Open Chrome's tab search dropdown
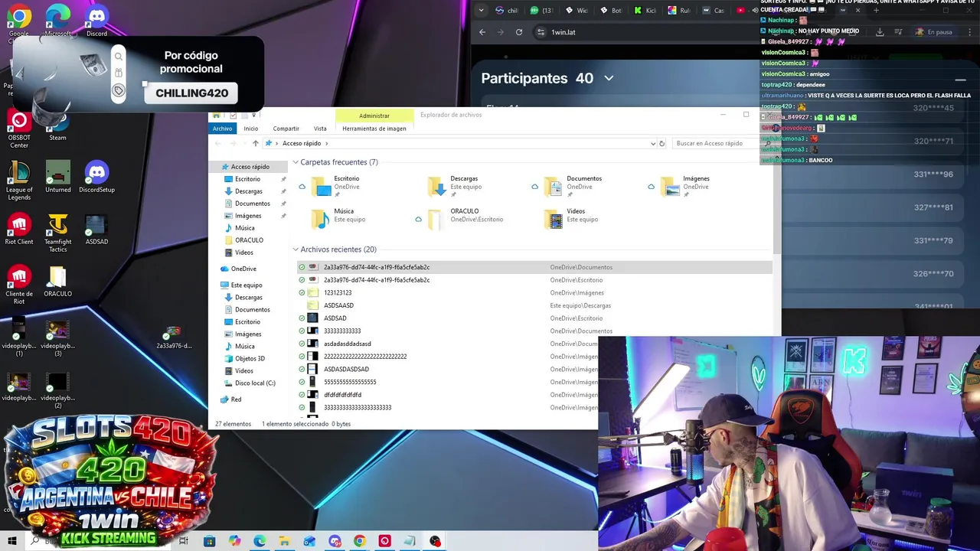The height and width of the screenshot is (551, 980). (x=481, y=10)
